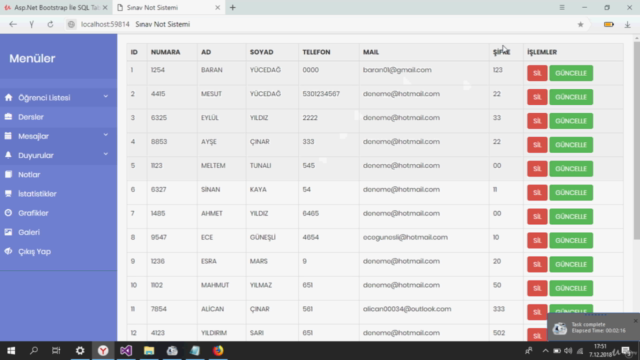Update EYLÜL row with GÜNCELLE button
Image resolution: width=640 pixels, height=360 pixels.
[571, 121]
